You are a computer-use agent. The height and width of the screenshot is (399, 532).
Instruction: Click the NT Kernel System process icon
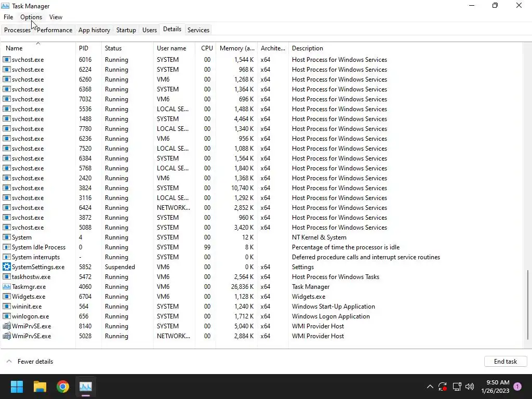coord(6,237)
